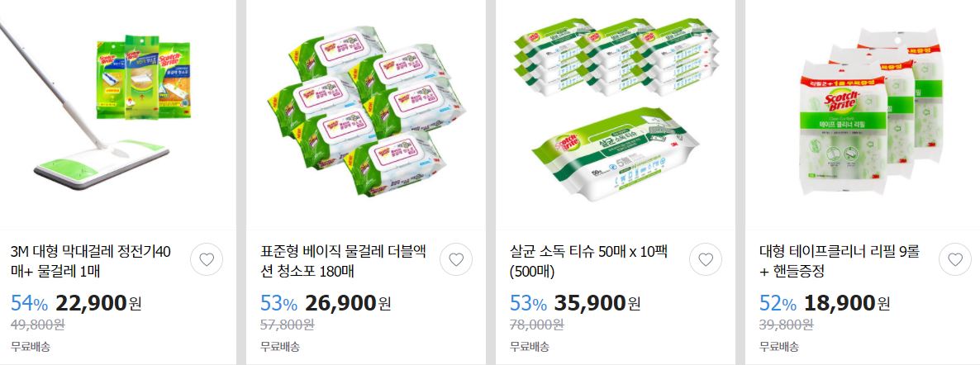Favorite the 3M 대형 막대걸레 product heart

(207, 259)
